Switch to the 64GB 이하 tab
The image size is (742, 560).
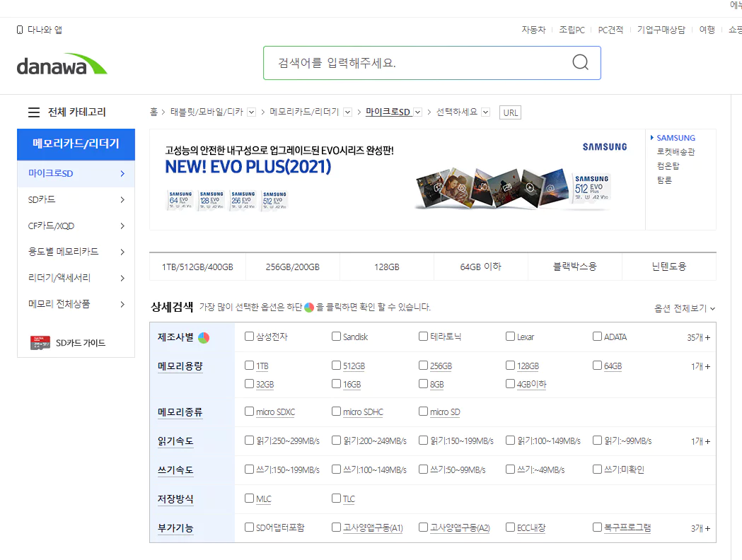[481, 267]
